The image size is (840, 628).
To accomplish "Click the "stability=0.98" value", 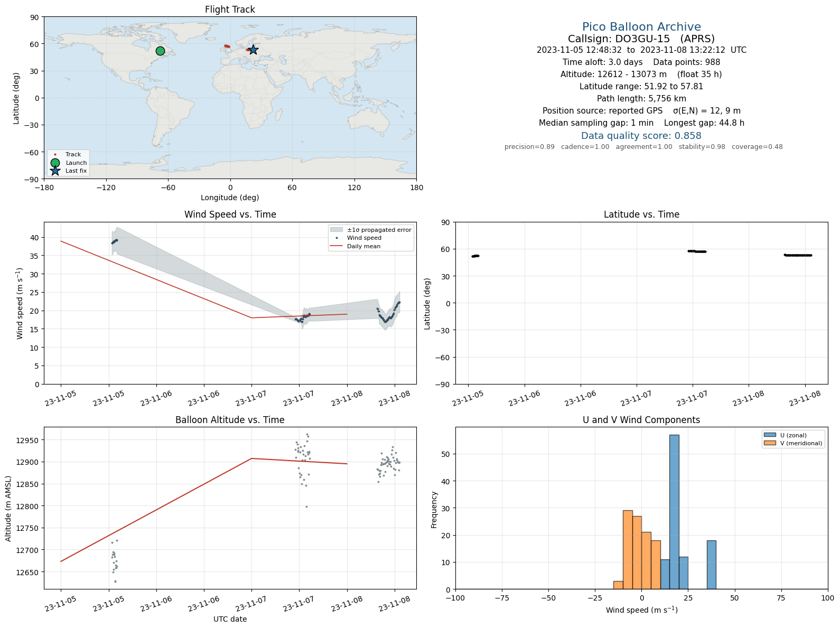I will (702, 147).
